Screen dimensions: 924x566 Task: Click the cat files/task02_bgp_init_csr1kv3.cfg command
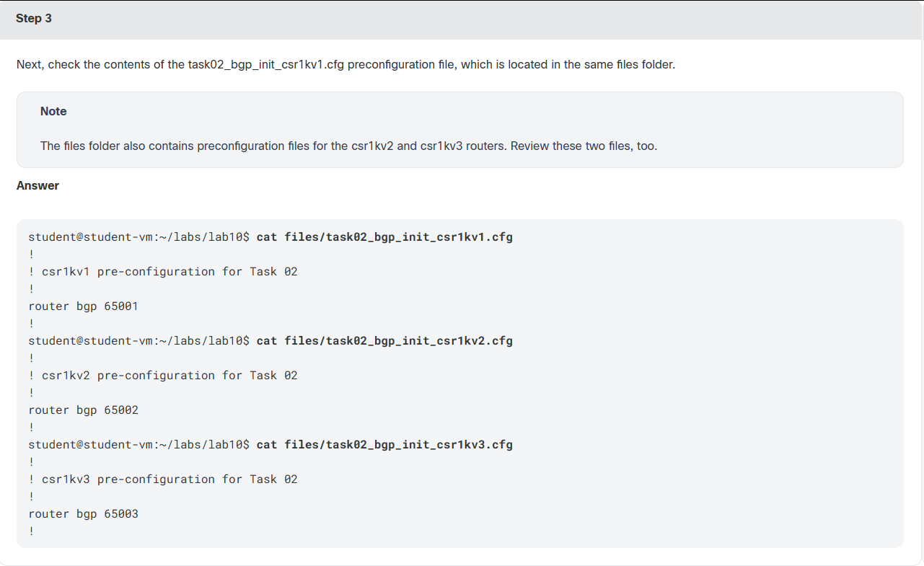point(384,444)
